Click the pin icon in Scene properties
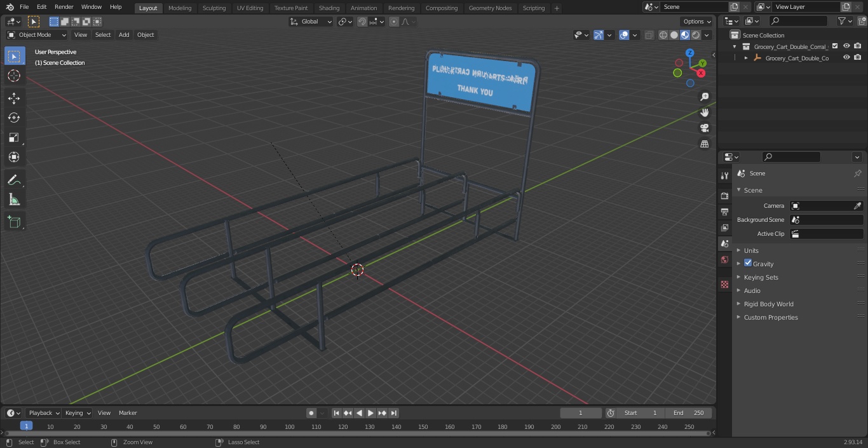Viewport: 868px width, 448px height. click(x=857, y=173)
